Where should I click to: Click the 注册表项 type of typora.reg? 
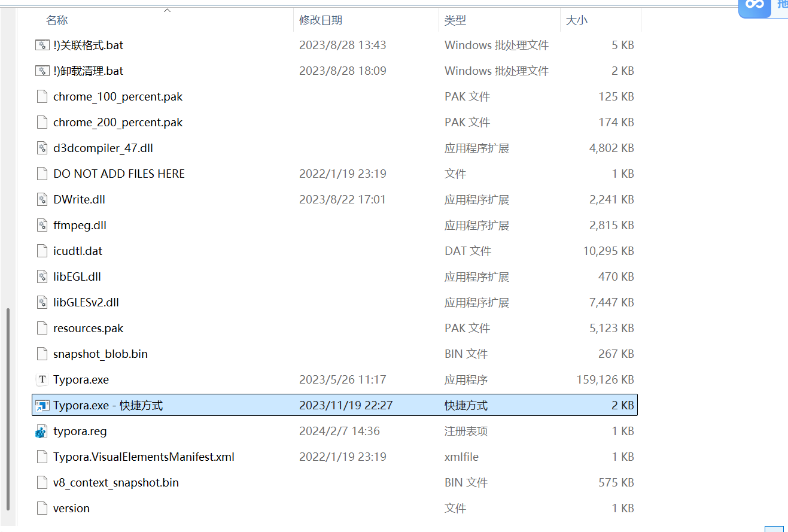[466, 431]
